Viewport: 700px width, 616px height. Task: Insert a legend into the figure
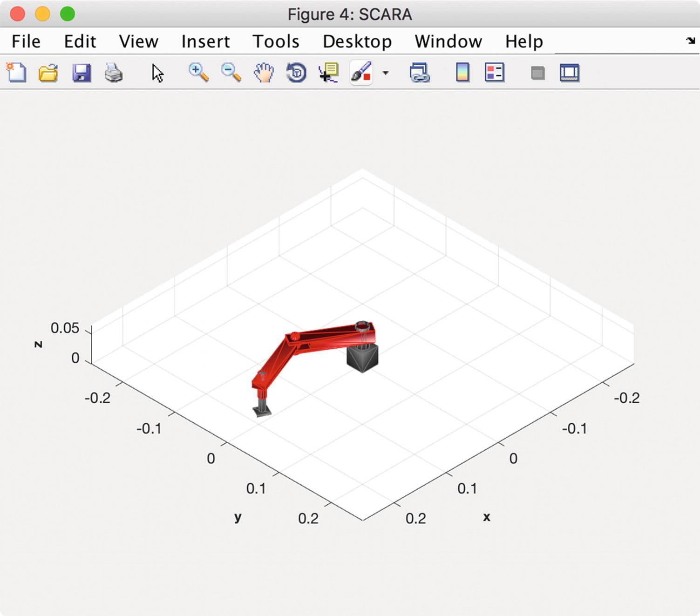click(x=494, y=73)
